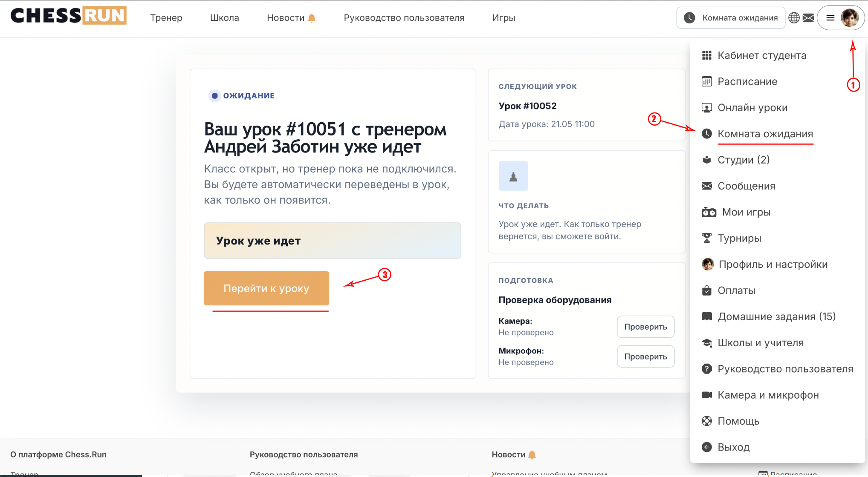This screenshot has height=477, width=868.
Task: Click the lifebuoy icon beside Помощь
Action: pyautogui.click(x=707, y=421)
